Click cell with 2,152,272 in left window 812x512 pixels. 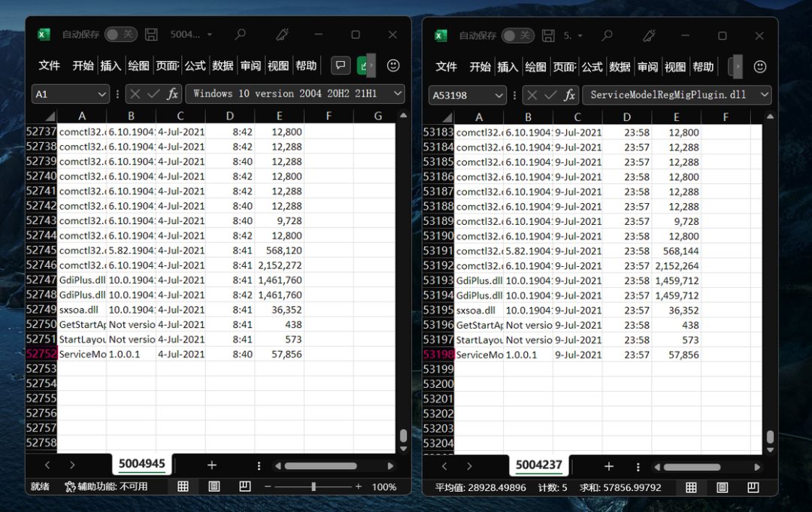pos(279,265)
